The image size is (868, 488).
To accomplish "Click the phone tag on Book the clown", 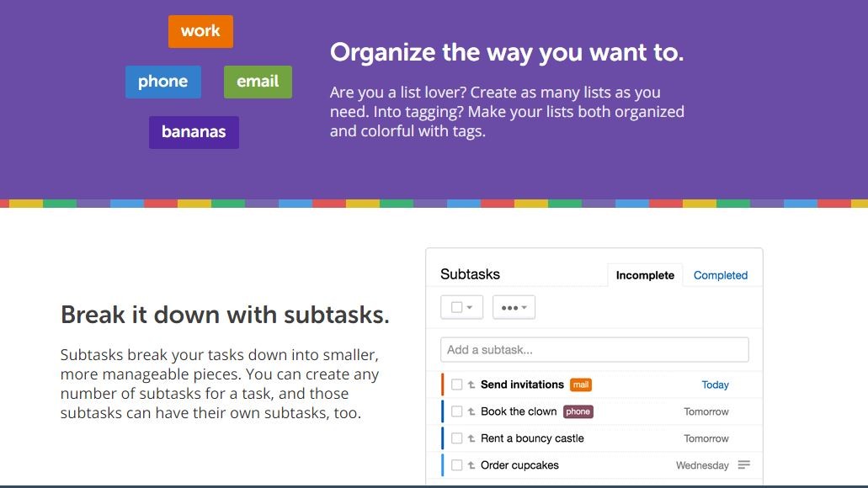I will 578,411.
